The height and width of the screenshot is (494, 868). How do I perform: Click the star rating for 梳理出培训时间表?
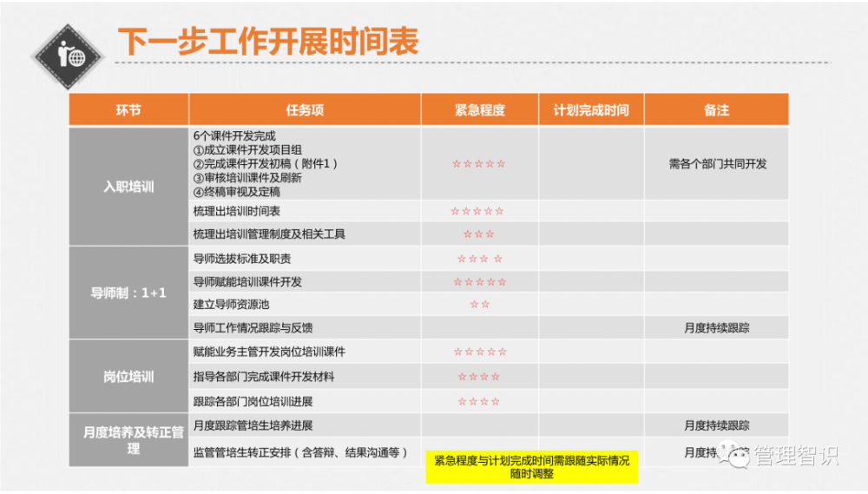477,211
